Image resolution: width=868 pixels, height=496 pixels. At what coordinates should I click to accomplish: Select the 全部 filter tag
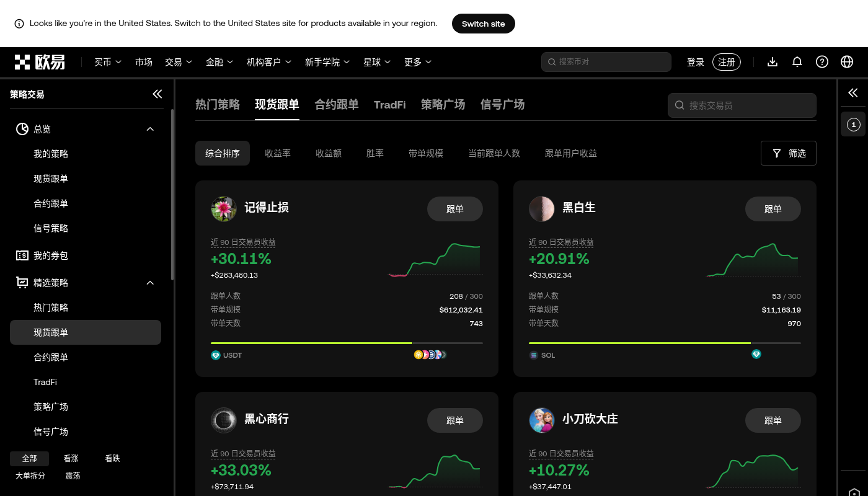click(x=30, y=459)
